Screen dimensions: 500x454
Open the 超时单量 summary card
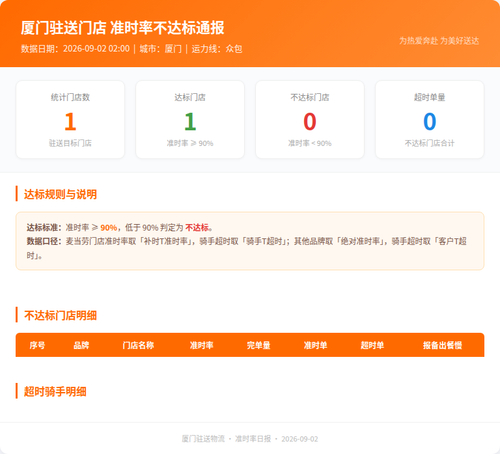[430, 119]
